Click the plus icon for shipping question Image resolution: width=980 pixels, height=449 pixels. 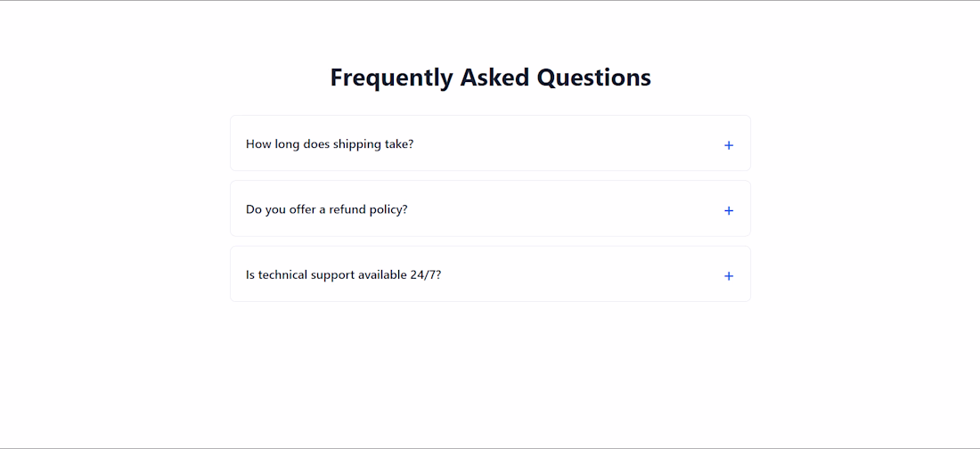click(x=729, y=145)
